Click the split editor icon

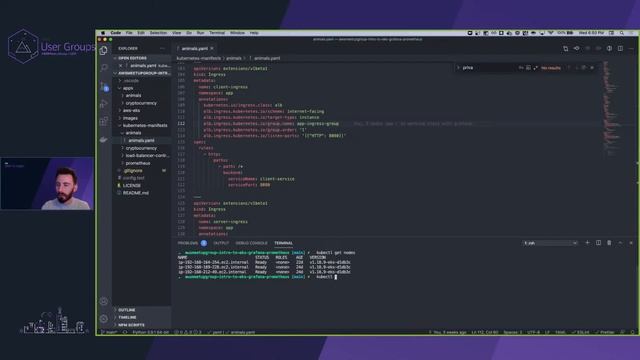click(620, 49)
